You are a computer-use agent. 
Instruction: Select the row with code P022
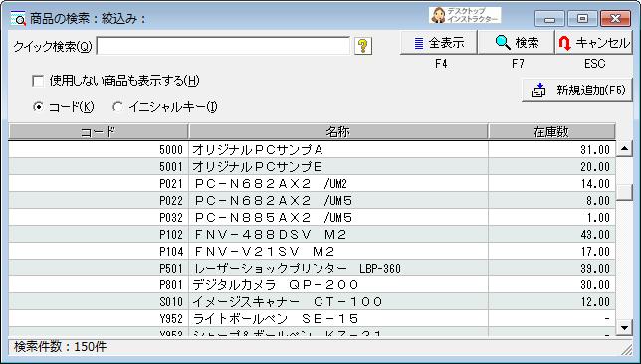312,201
